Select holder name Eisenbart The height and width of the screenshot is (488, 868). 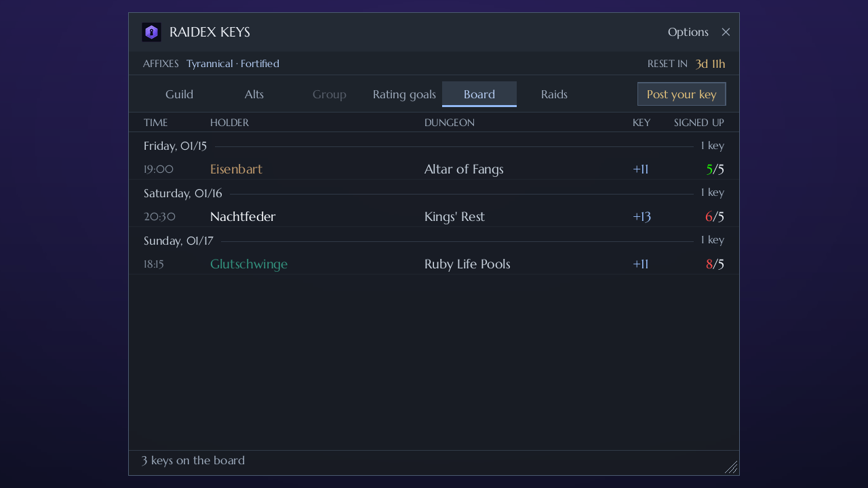click(x=236, y=169)
